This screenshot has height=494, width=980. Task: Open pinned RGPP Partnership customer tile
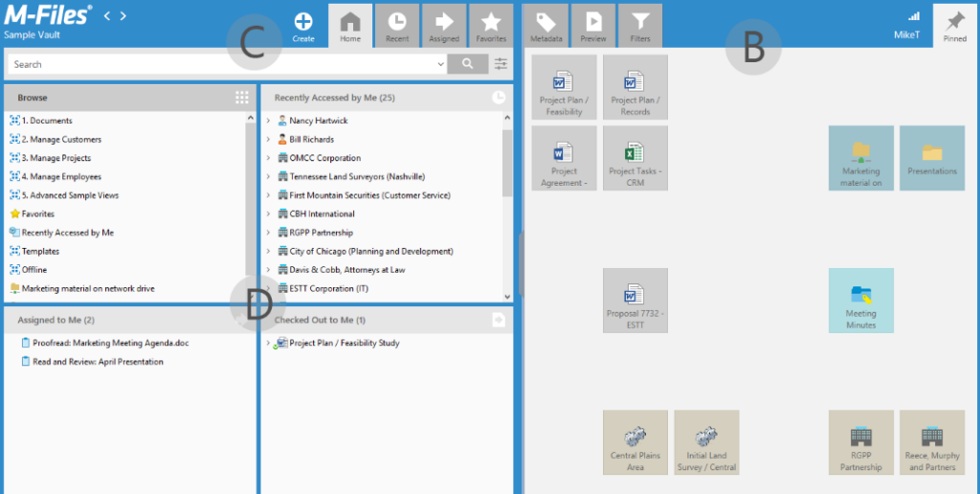click(860, 442)
